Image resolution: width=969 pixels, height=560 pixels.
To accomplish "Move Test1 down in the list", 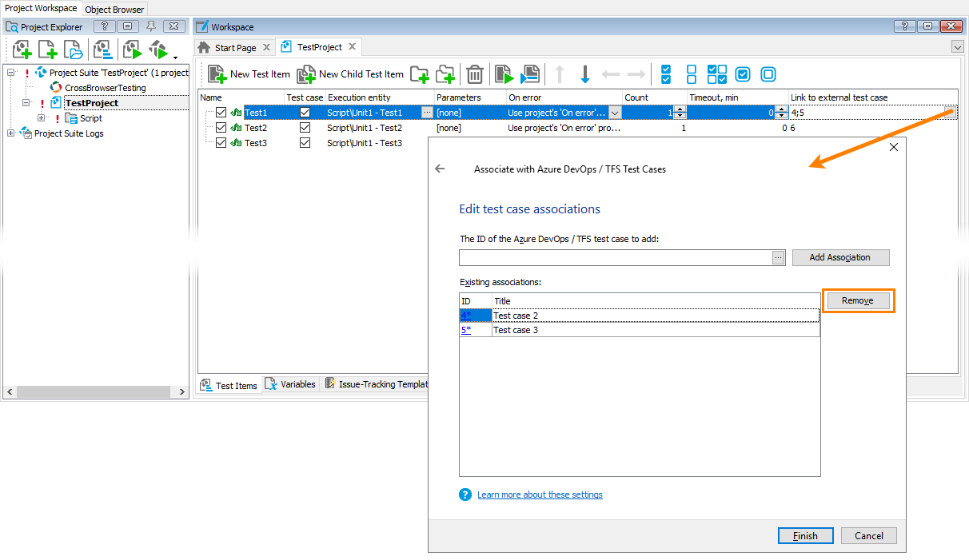I will click(585, 74).
